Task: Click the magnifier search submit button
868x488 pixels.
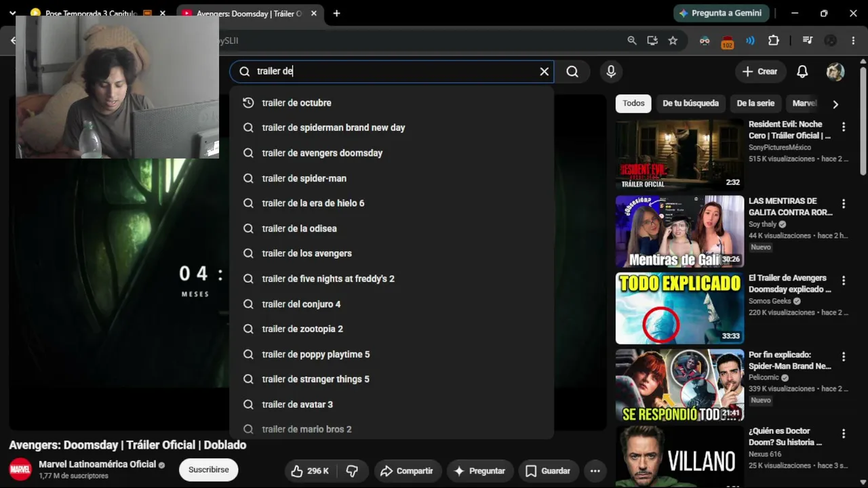Action: [572, 72]
